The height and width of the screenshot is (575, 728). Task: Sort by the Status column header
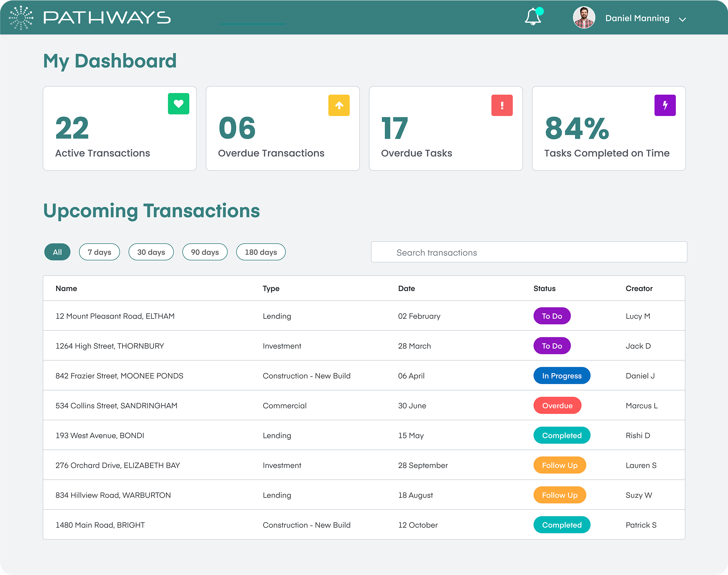(x=544, y=288)
